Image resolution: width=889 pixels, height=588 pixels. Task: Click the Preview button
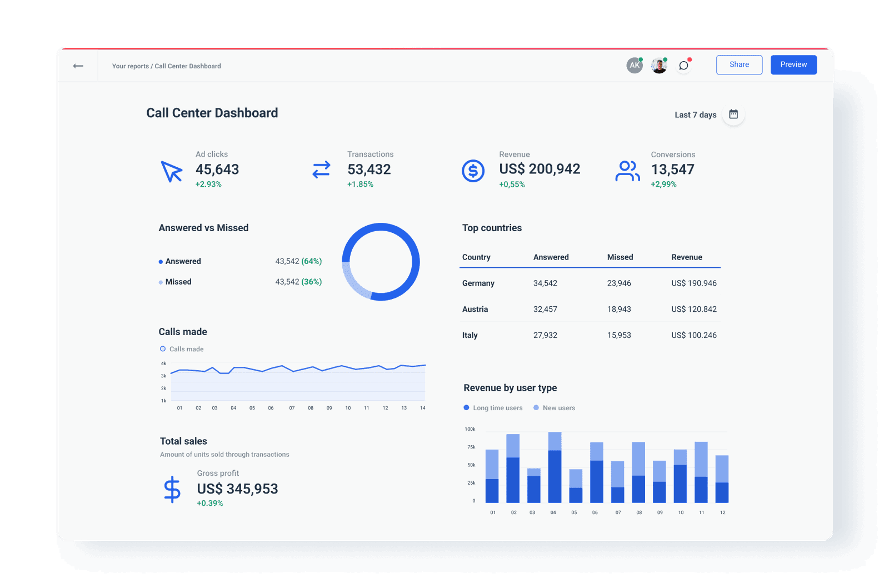(x=793, y=64)
